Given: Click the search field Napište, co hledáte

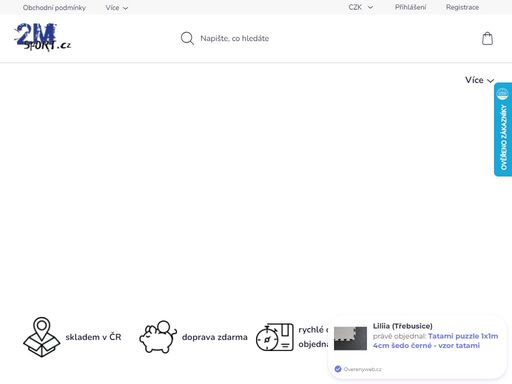Looking at the screenshot, I should (235, 38).
